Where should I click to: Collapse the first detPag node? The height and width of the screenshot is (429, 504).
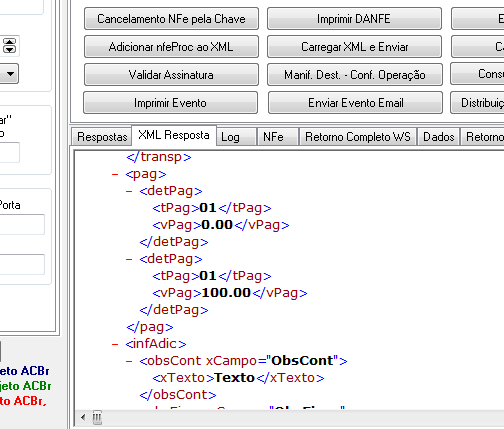(x=129, y=191)
